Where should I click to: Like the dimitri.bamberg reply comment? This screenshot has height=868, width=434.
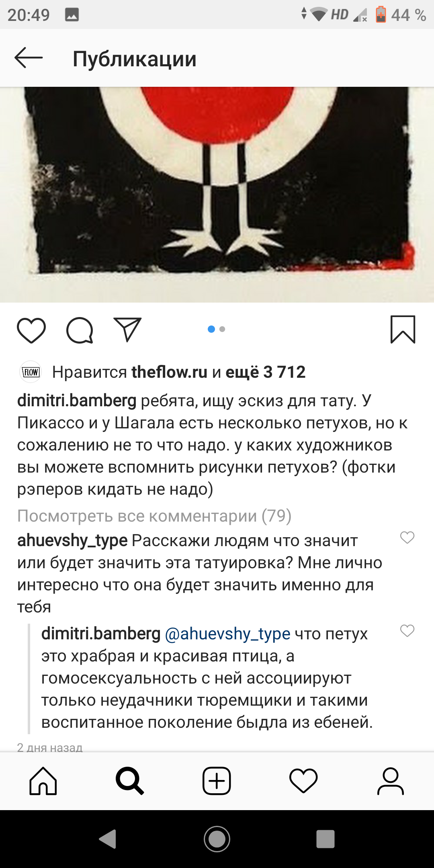(407, 631)
